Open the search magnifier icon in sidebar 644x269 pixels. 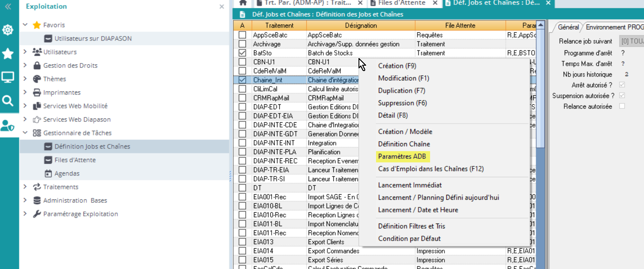8,101
